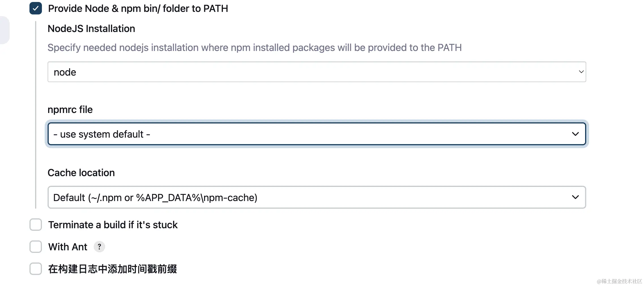Expand the npmrc file use system default dropdown
This screenshot has height=286, width=644.
[317, 134]
